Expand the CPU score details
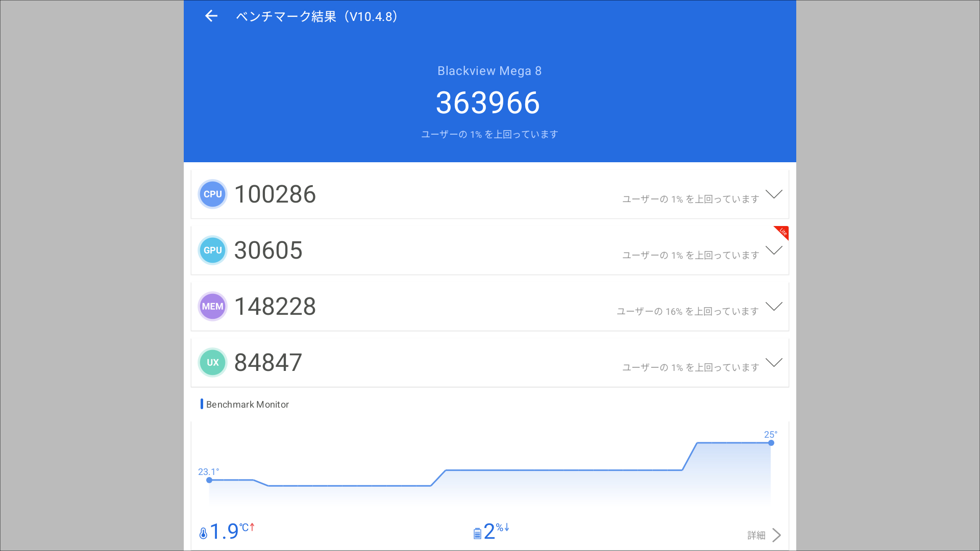Image resolution: width=980 pixels, height=551 pixels. tap(774, 194)
